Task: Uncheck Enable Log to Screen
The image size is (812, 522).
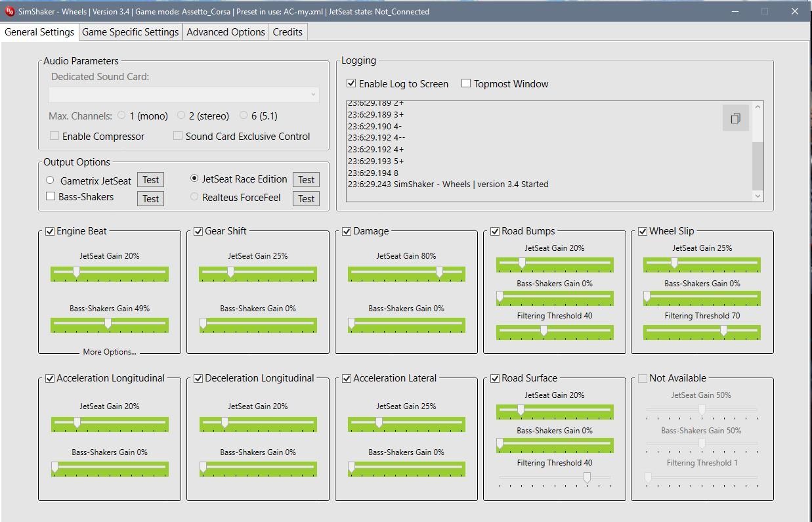Action: (352, 83)
